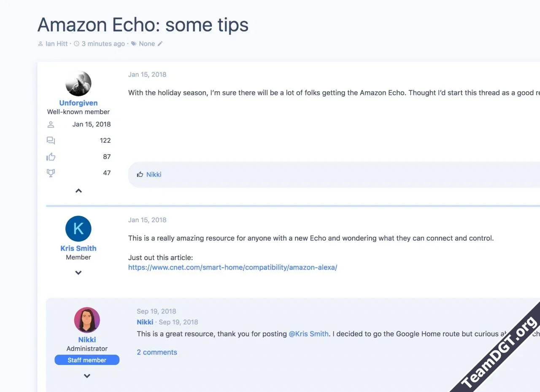Collapse Unforgiven's user details
This screenshot has height=392, width=540.
click(x=78, y=191)
